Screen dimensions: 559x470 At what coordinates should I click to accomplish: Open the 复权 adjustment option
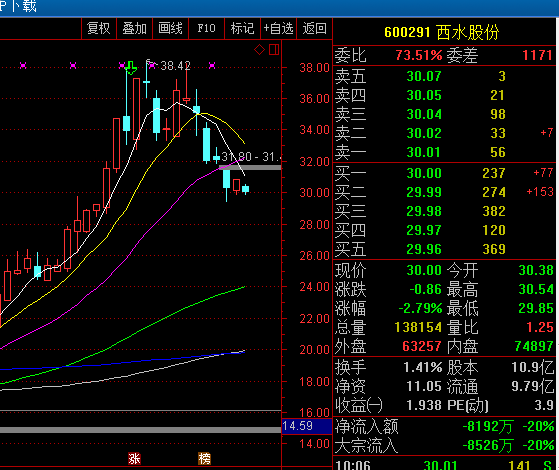pos(99,28)
